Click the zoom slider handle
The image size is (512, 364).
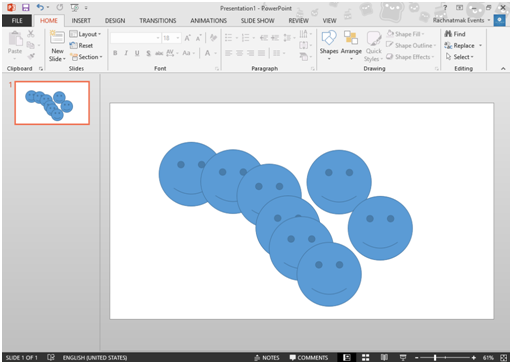point(435,357)
